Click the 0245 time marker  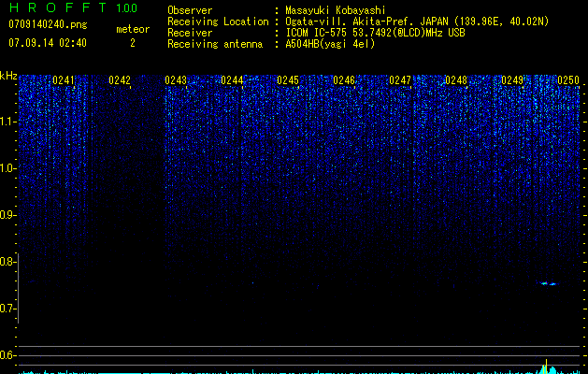pos(288,80)
